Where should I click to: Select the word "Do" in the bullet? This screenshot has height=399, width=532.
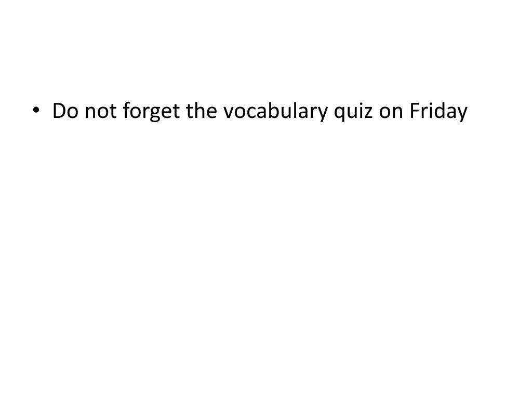(65, 111)
